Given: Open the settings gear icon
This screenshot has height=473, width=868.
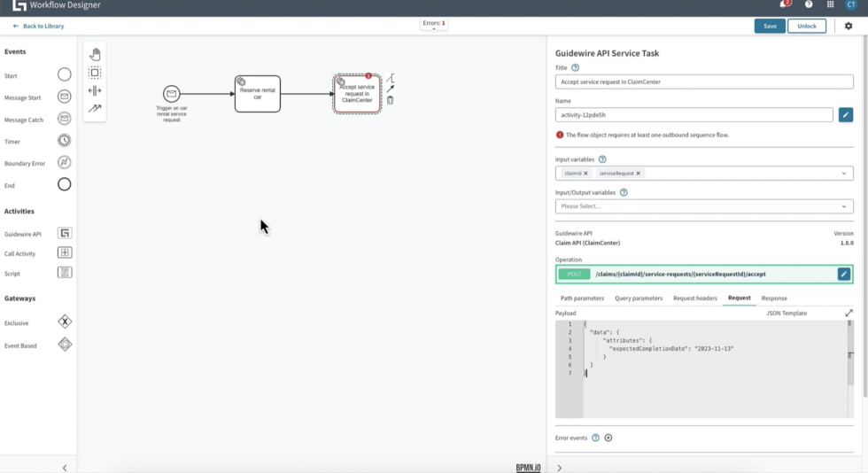Looking at the screenshot, I should [849, 26].
